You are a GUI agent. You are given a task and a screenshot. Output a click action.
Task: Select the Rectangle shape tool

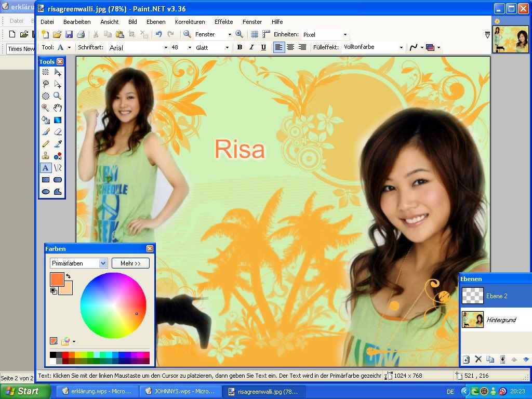pyautogui.click(x=46, y=180)
